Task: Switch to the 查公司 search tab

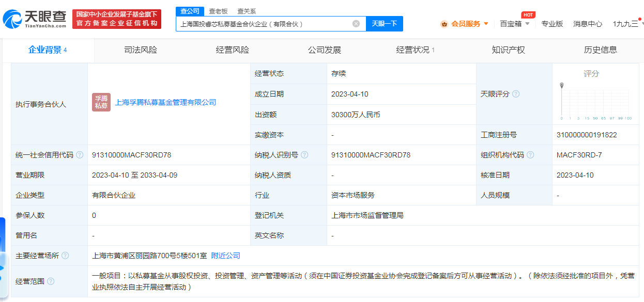Action: pyautogui.click(x=190, y=11)
